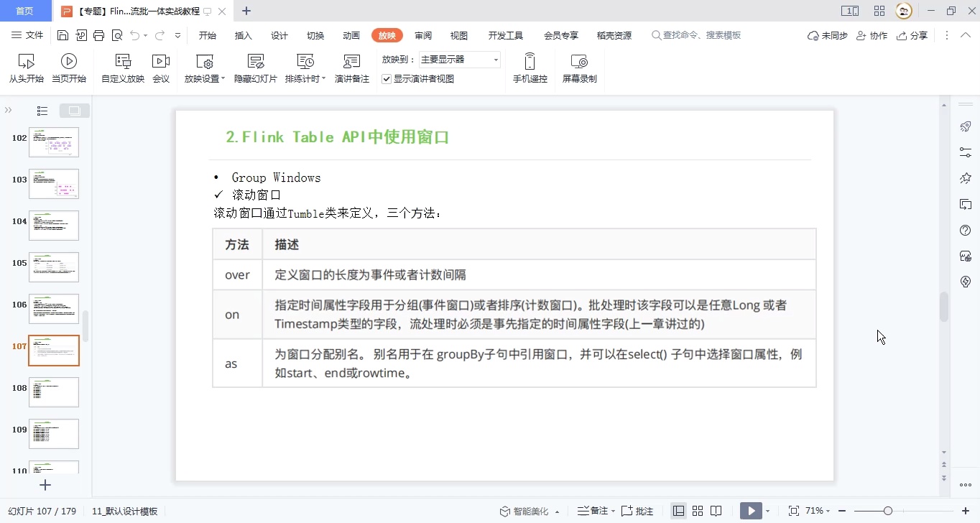Open the 放映到 display selector dropdown

click(x=496, y=60)
